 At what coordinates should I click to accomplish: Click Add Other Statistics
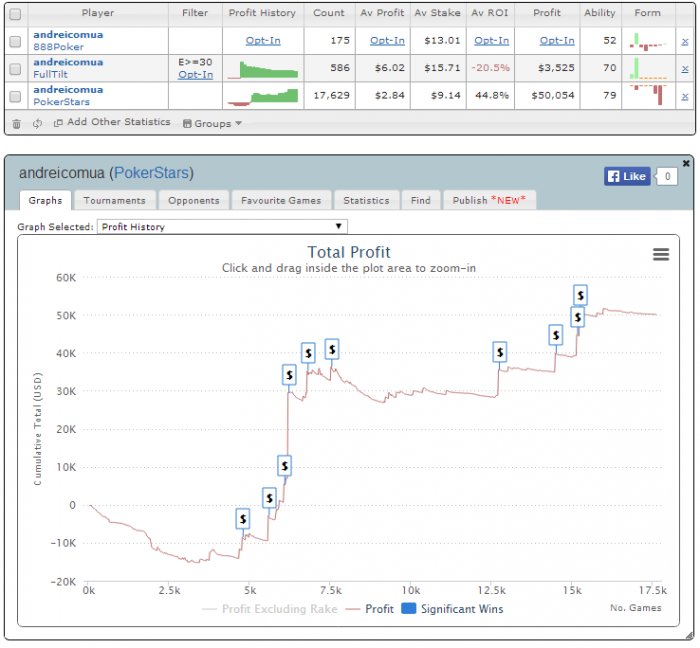[x=110, y=123]
